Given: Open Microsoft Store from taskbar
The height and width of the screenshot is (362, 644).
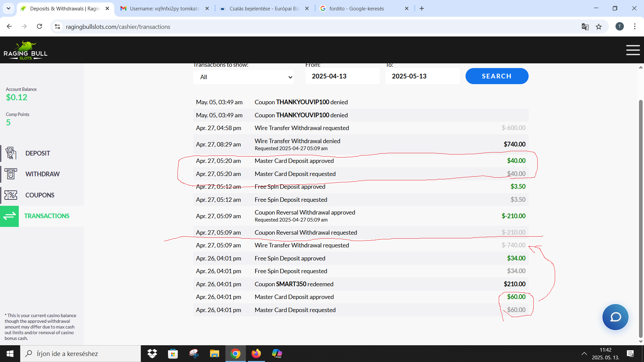Looking at the screenshot, I should (x=173, y=354).
